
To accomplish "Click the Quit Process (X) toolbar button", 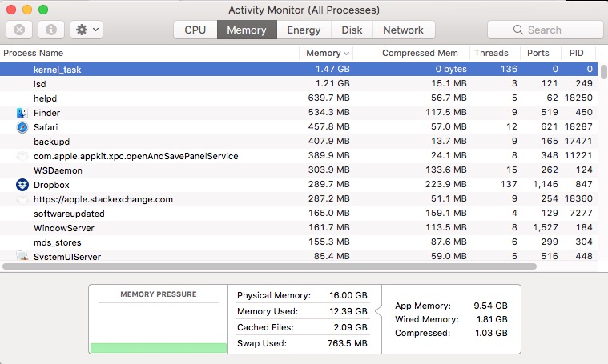I will tap(19, 30).
